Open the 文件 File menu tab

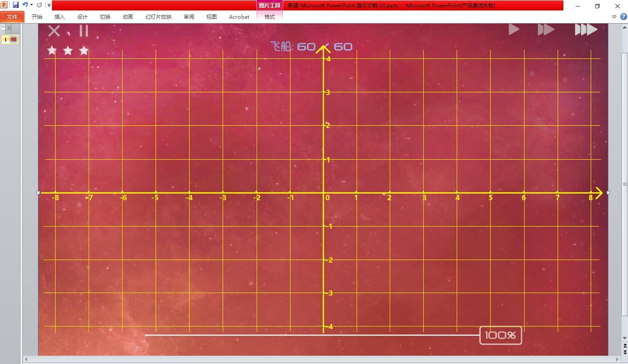(x=12, y=17)
